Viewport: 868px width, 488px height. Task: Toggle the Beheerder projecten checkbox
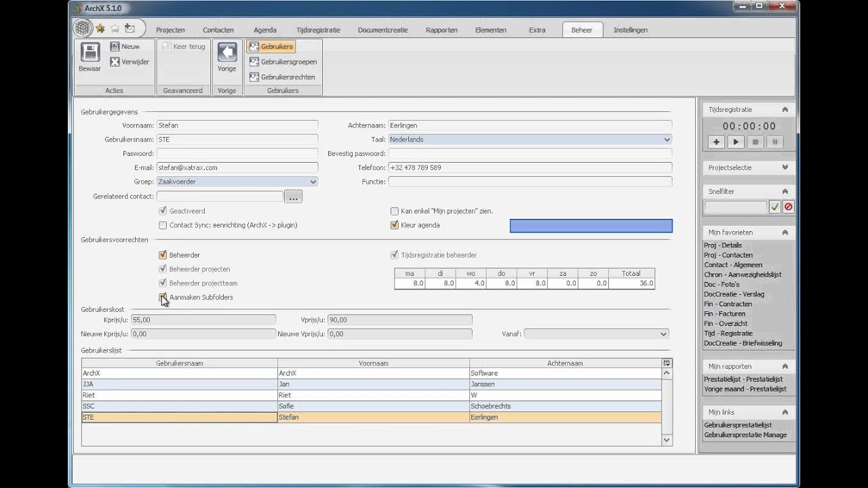point(163,269)
